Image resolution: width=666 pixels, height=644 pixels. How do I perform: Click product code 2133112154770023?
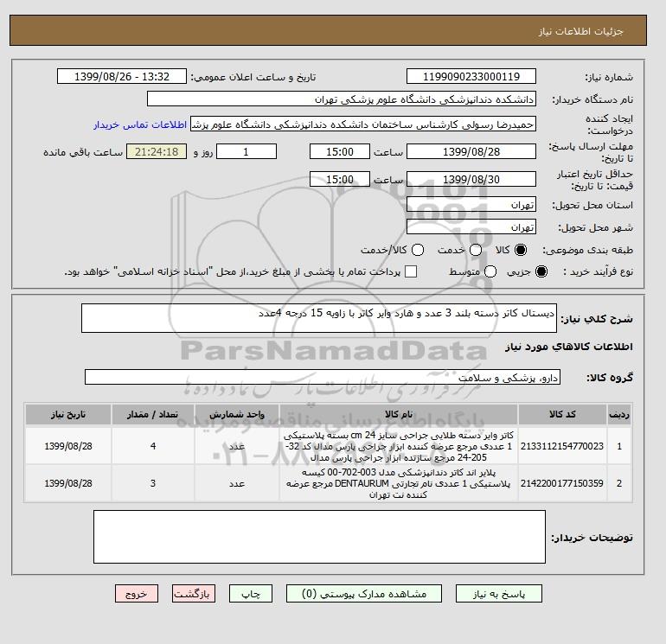pyautogui.click(x=562, y=446)
